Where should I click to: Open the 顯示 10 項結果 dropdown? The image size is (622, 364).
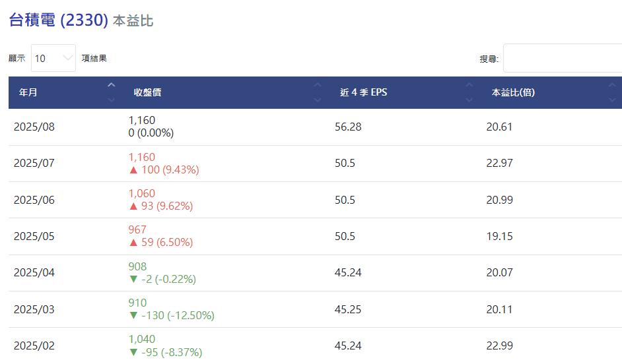coord(53,58)
